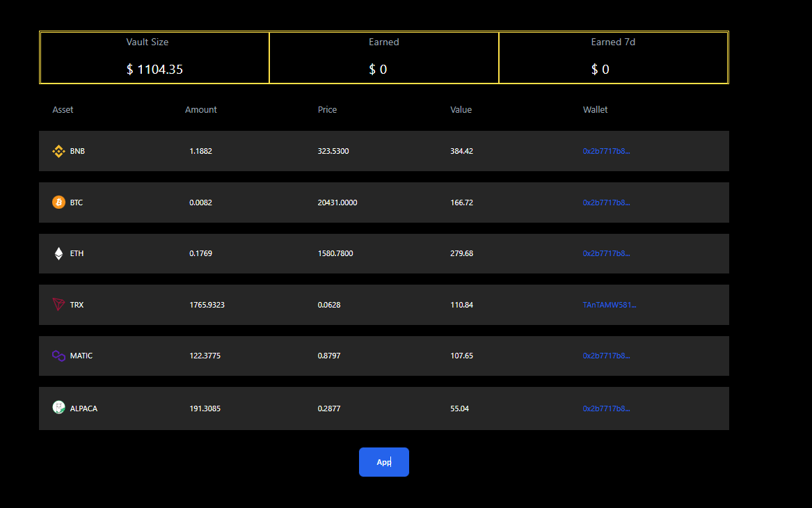Click the BNB asset name
Image resolution: width=812 pixels, height=508 pixels.
77,151
